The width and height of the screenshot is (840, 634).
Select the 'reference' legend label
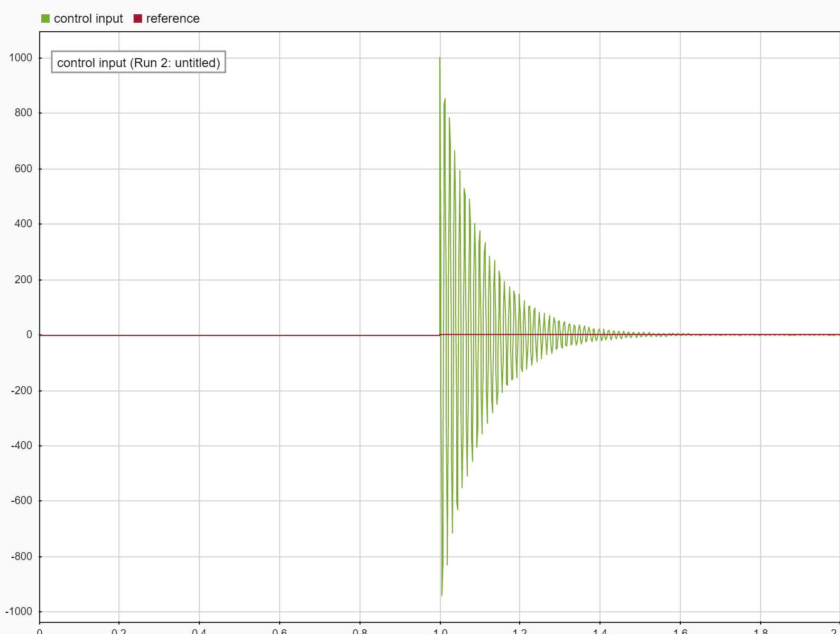(173, 18)
